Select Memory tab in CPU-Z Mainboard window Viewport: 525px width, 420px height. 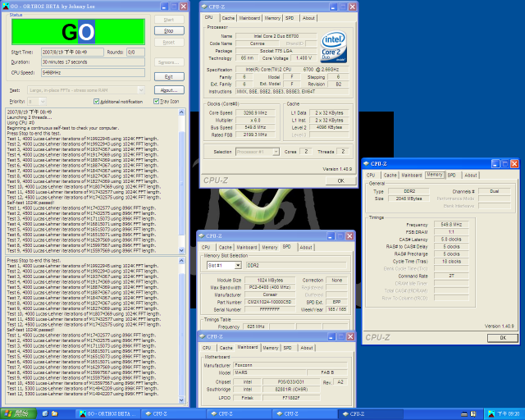[271, 348]
